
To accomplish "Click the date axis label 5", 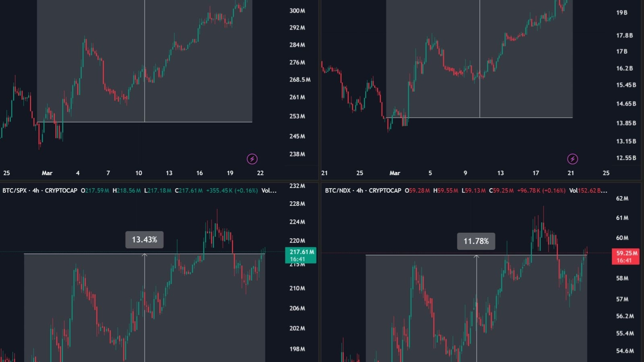I will click(430, 173).
